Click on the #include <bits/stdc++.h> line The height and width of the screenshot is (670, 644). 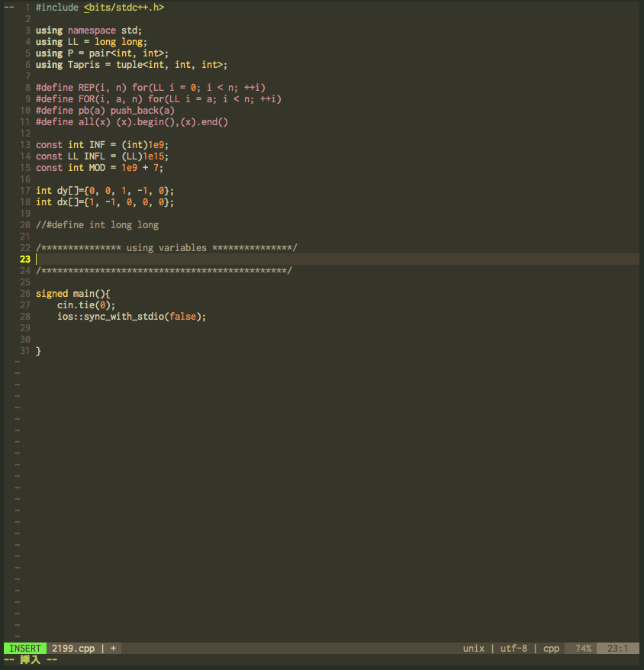click(x=100, y=8)
